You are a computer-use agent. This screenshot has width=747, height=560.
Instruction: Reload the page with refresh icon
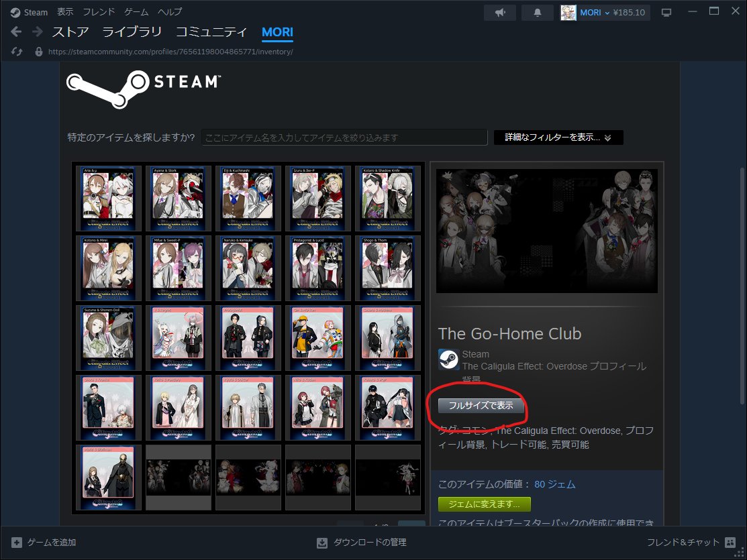coord(17,52)
